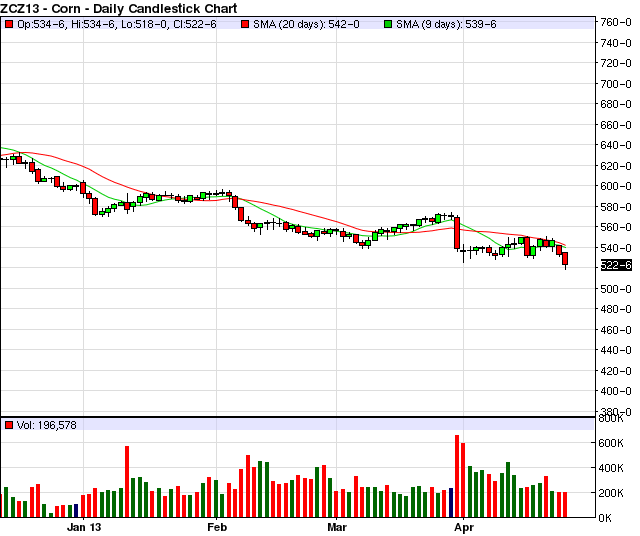The width and height of the screenshot is (640, 536).
Task: Click the red Vol legend swatch
Action: [x=9, y=425]
